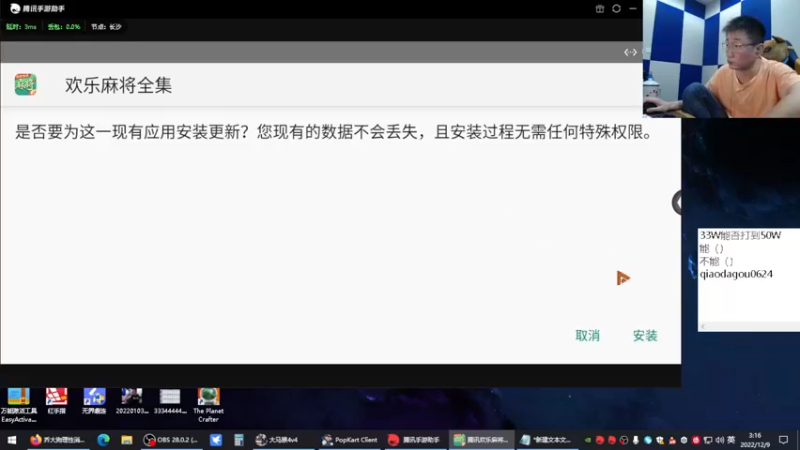Open the 红手指 desktop shortcut
800x450 pixels.
pyautogui.click(x=56, y=401)
